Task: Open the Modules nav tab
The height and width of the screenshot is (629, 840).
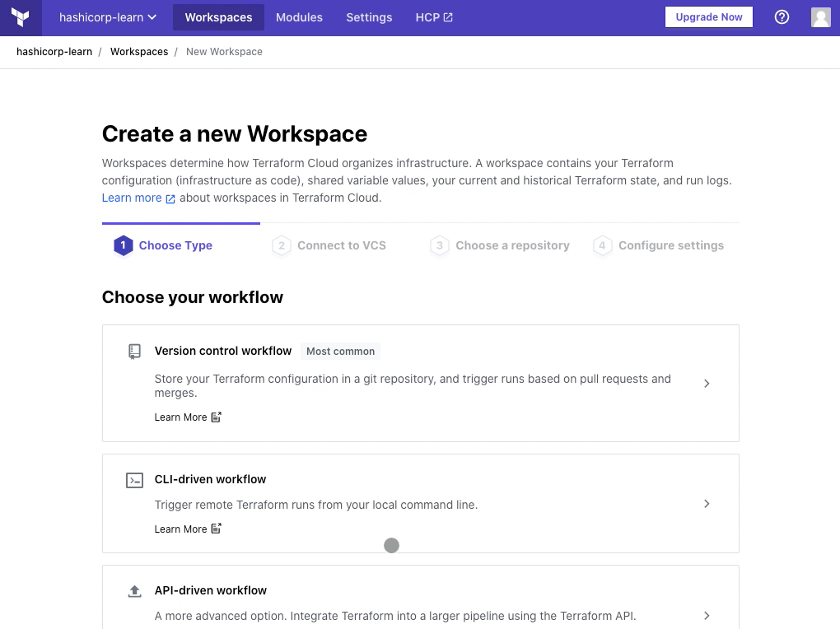Action: coord(299,17)
